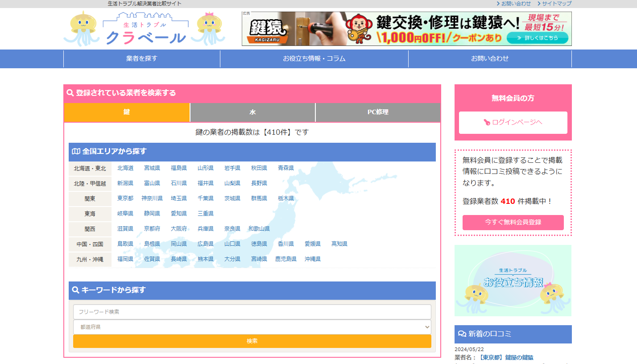Screen dimensions: 637x364
Task: Click the クラベール site logo
Action: 145,29
